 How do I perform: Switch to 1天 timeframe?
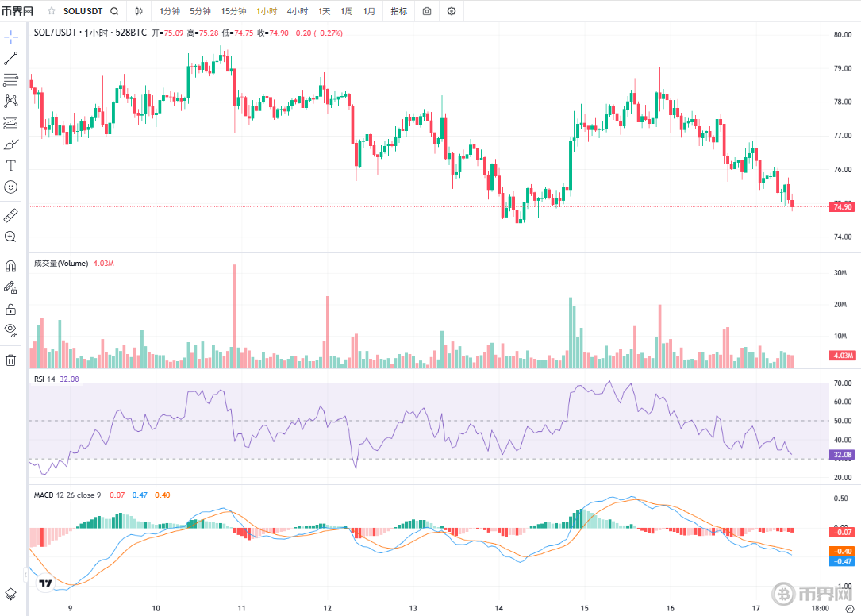[325, 11]
